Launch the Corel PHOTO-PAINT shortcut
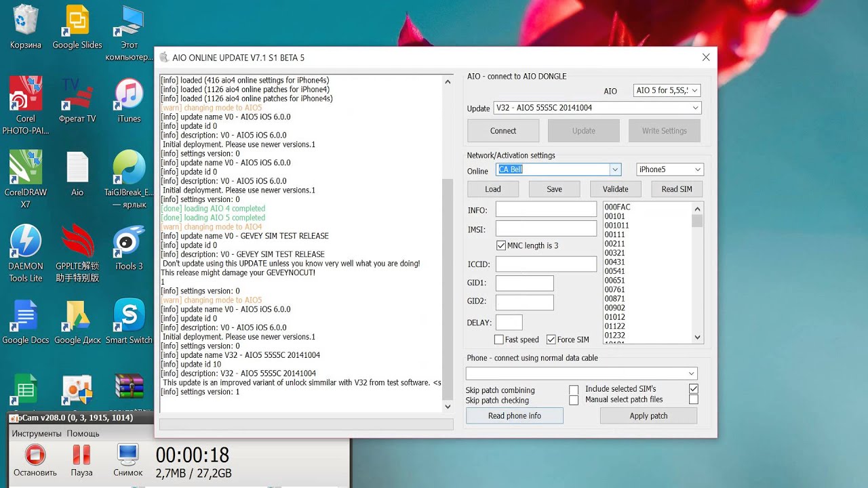This screenshot has height=488, width=868. tap(26, 105)
